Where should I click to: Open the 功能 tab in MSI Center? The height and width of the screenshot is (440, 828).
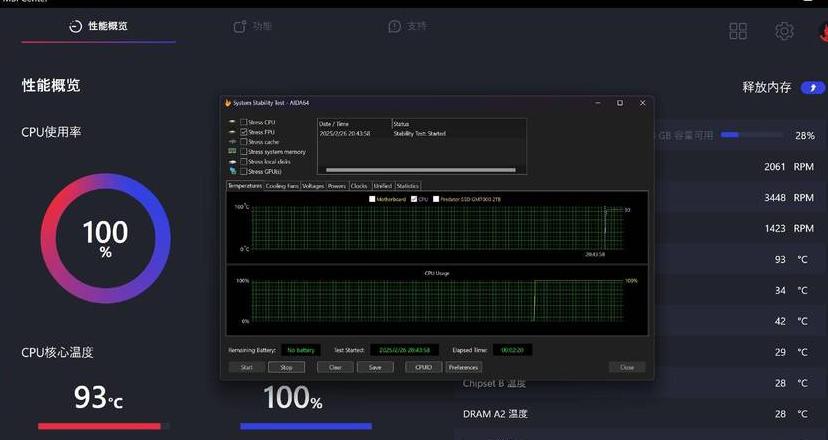pyautogui.click(x=253, y=26)
